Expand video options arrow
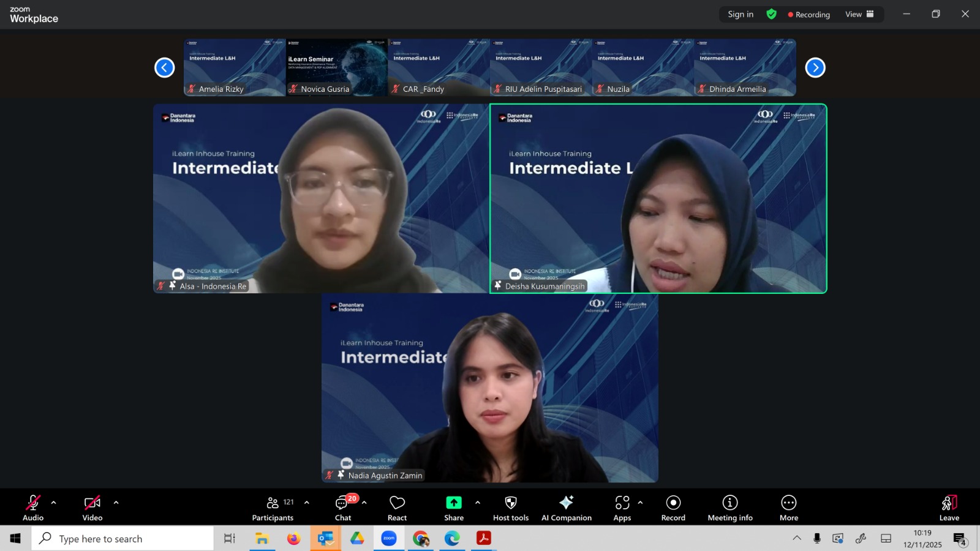This screenshot has width=980, height=551. pyautogui.click(x=116, y=503)
